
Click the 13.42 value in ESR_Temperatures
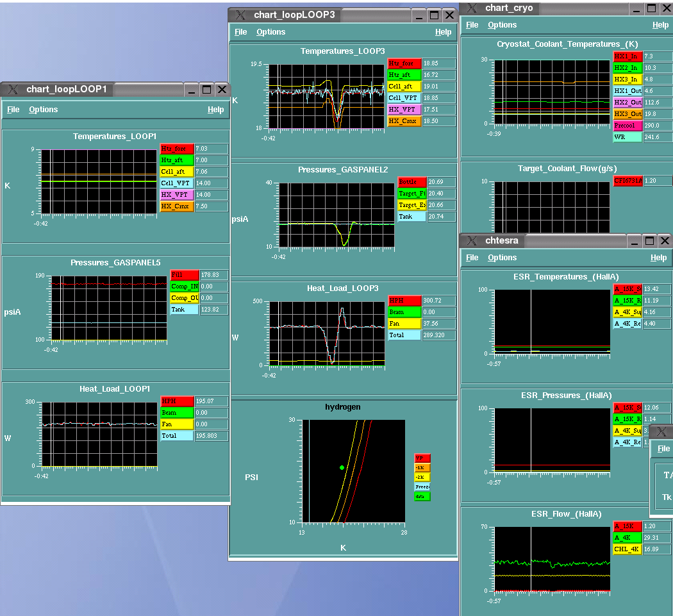tap(657, 289)
